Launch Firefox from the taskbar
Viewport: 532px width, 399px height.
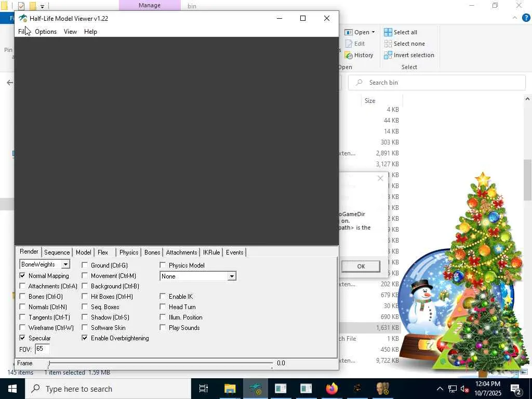[331, 389]
